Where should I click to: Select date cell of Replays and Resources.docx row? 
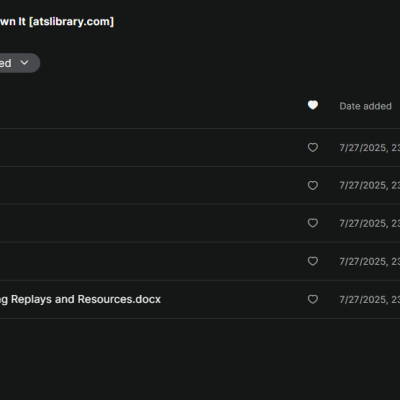(370, 300)
